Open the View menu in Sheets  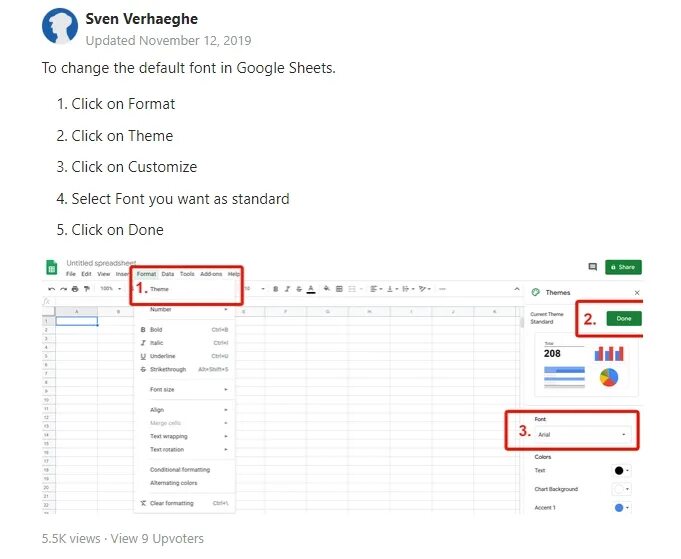point(103,274)
